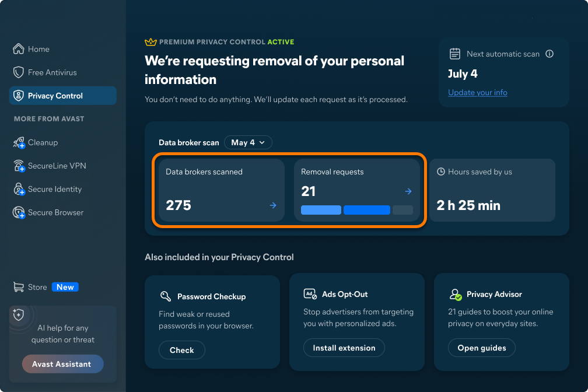Click the Ads Opt-Out icon
Viewport: 588px width, 392px height.
tap(310, 294)
